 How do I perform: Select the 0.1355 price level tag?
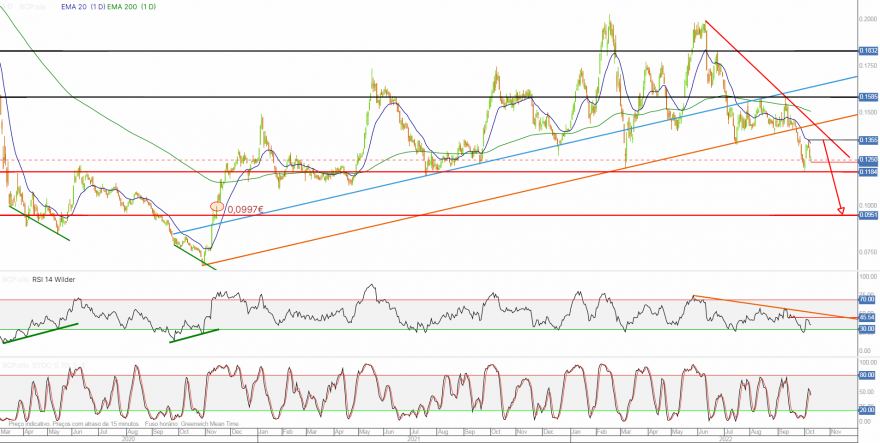[x=868, y=139]
